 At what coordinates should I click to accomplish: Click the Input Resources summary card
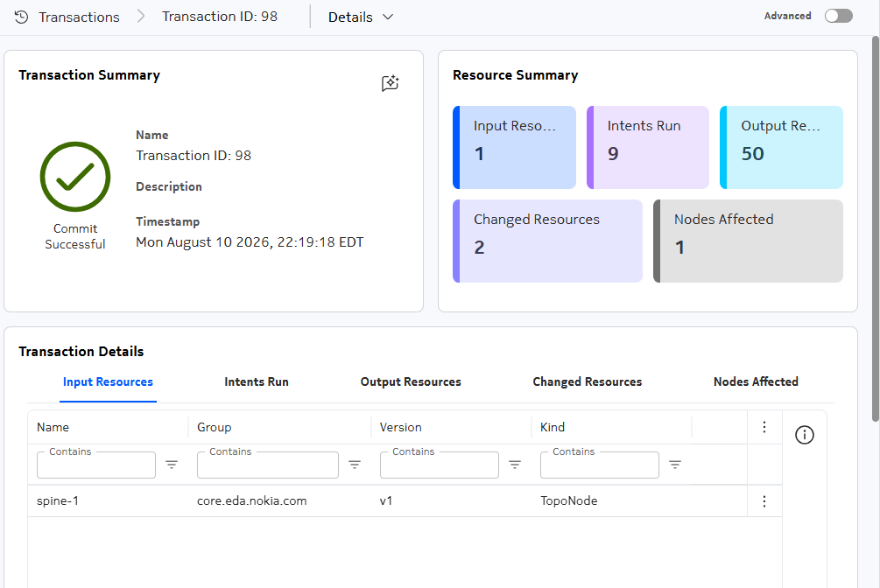pos(514,148)
